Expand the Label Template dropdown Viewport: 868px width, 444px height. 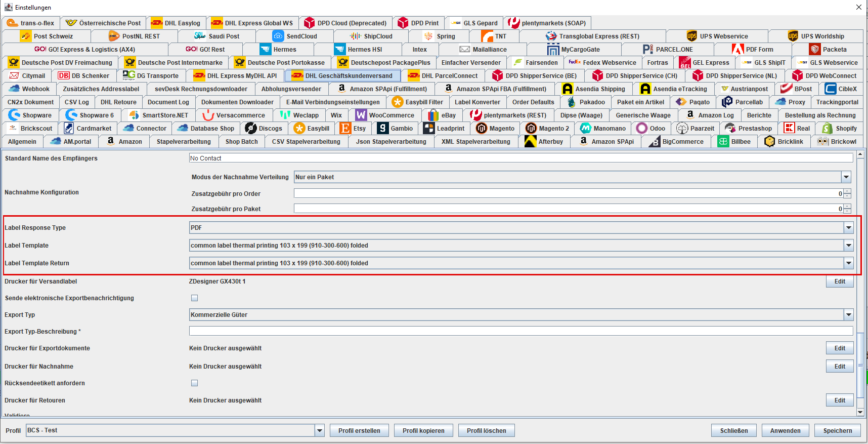[848, 246]
